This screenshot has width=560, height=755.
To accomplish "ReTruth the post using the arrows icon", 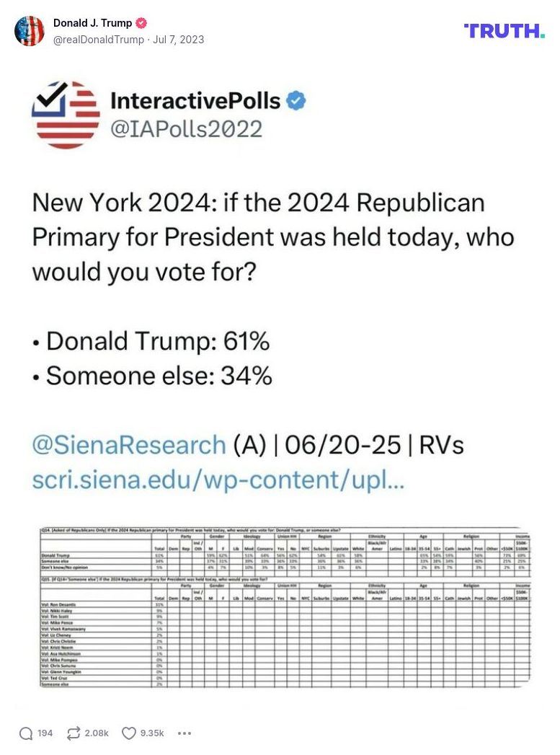I will [x=72, y=733].
